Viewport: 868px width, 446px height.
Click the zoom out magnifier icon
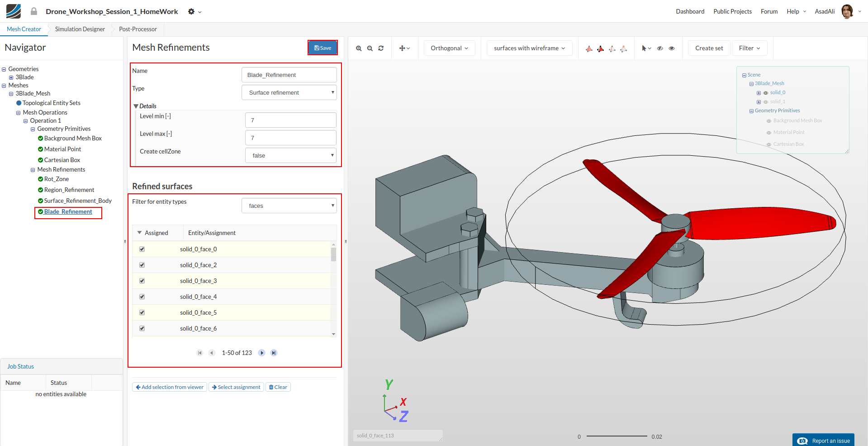(x=370, y=48)
